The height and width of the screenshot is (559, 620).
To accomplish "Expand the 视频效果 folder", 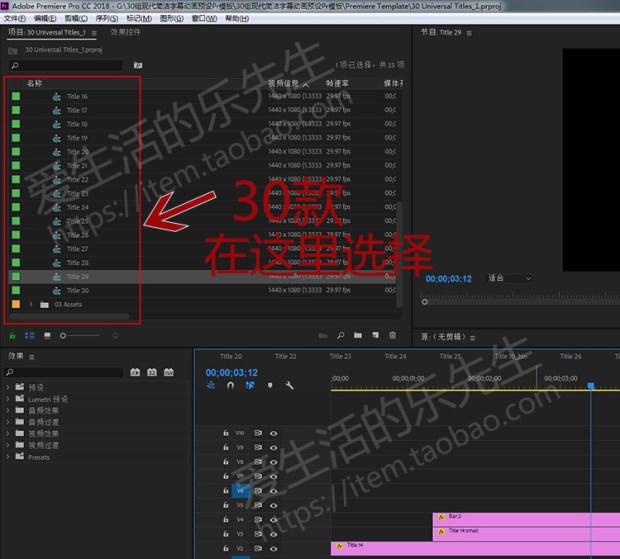I will [8, 433].
